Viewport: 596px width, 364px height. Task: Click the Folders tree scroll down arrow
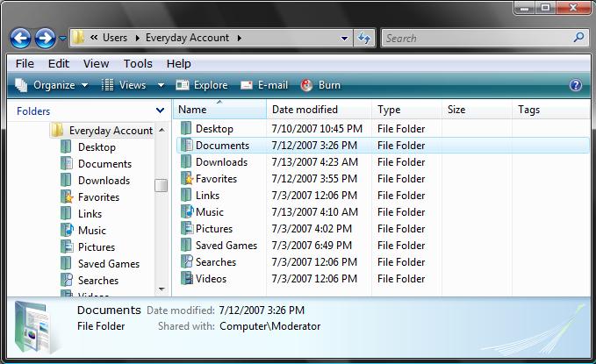(x=162, y=289)
